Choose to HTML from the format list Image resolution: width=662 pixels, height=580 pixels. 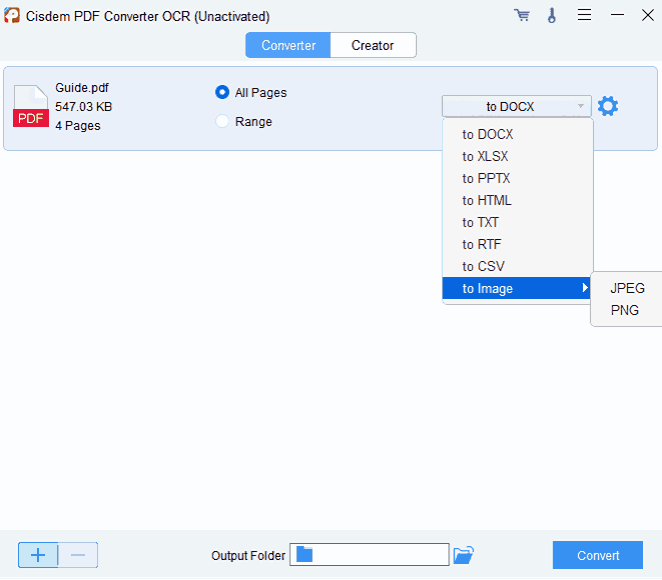518,200
